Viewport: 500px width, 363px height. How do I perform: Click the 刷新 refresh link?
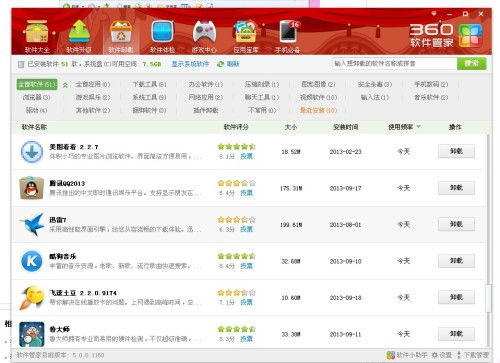tap(228, 64)
